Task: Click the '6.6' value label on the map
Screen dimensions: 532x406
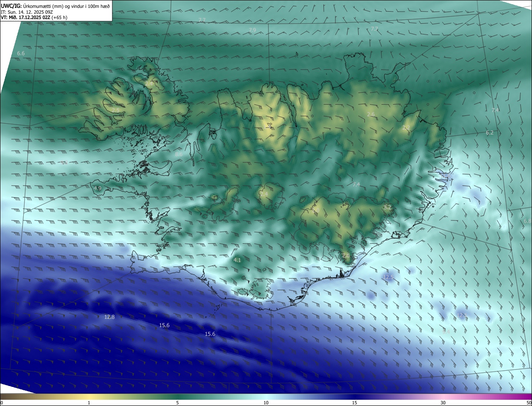Action: pos(21,54)
